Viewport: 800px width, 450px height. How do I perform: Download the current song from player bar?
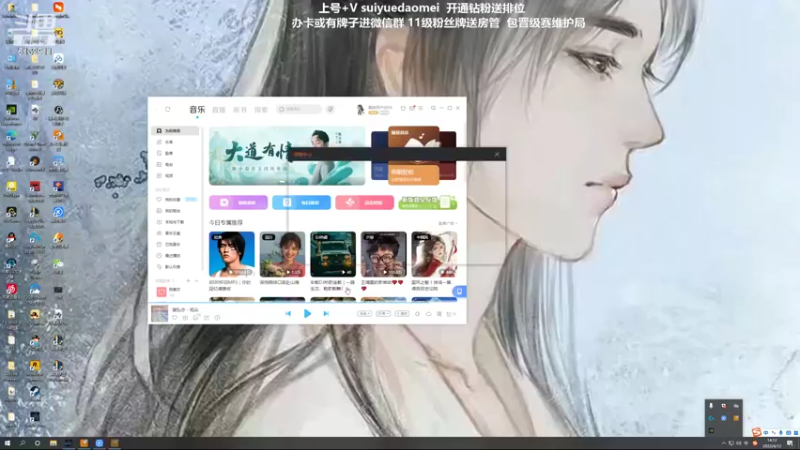(x=185, y=317)
